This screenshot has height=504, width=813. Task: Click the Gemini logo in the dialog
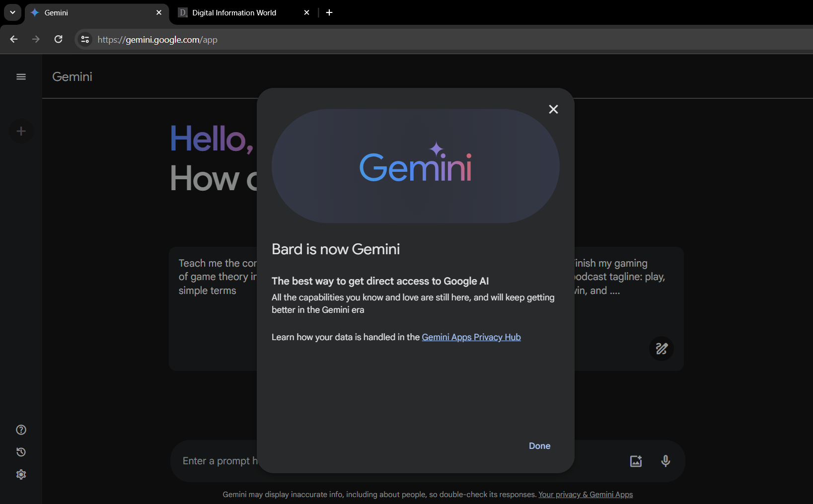415,162
